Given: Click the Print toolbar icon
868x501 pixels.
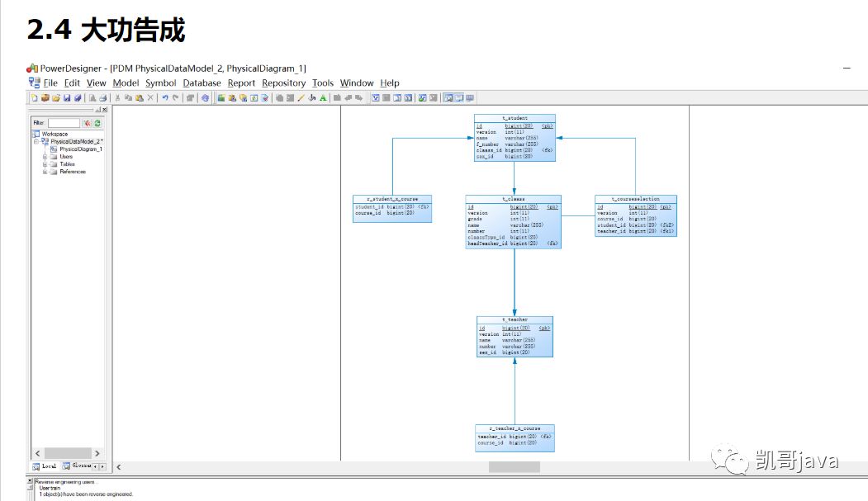Looking at the screenshot, I should pos(103,98).
